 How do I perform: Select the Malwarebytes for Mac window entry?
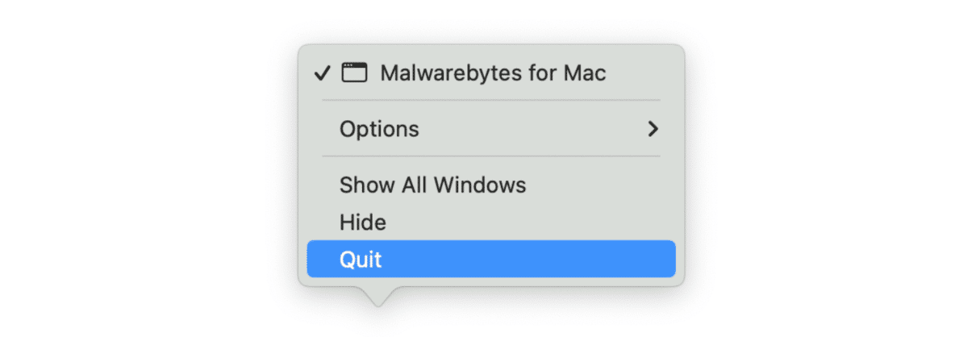492,73
